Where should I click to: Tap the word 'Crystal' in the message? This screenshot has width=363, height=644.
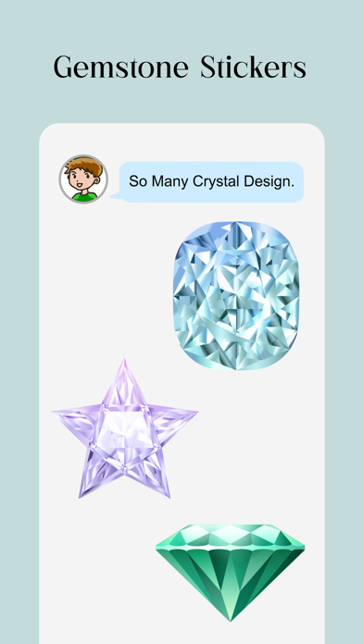(x=216, y=181)
